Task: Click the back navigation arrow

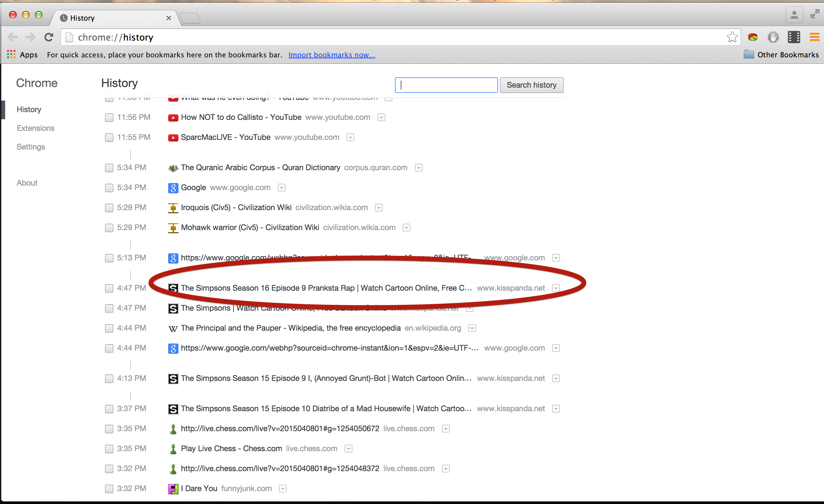Action: tap(13, 37)
